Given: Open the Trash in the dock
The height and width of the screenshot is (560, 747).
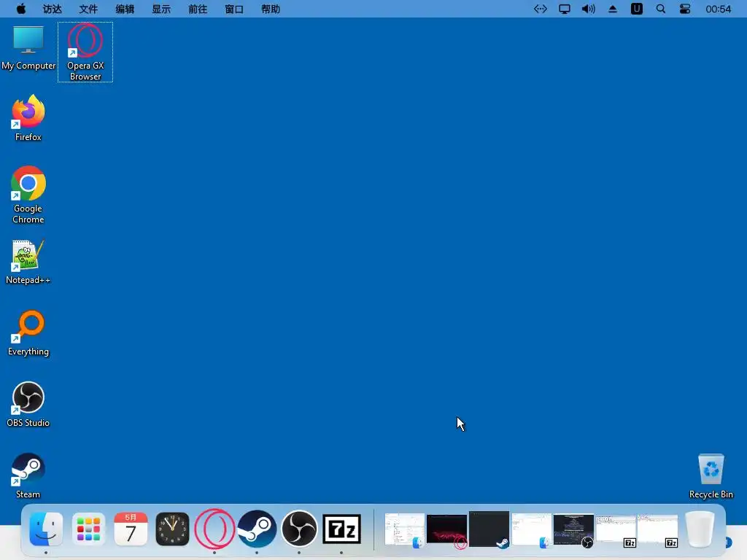Looking at the screenshot, I should click(x=700, y=529).
